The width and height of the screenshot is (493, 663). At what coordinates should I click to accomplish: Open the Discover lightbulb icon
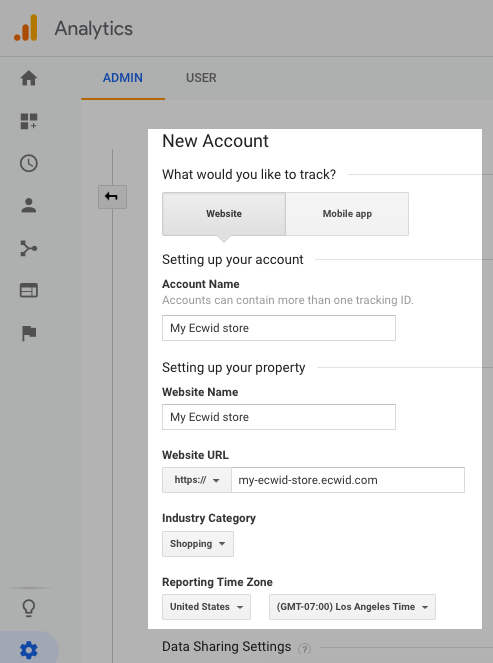(x=29, y=608)
